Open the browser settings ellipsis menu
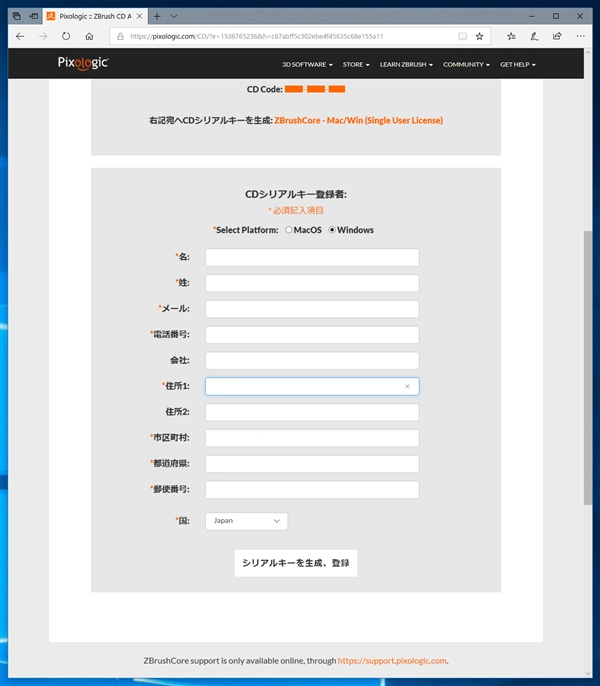The width and height of the screenshot is (600, 686). click(x=580, y=36)
